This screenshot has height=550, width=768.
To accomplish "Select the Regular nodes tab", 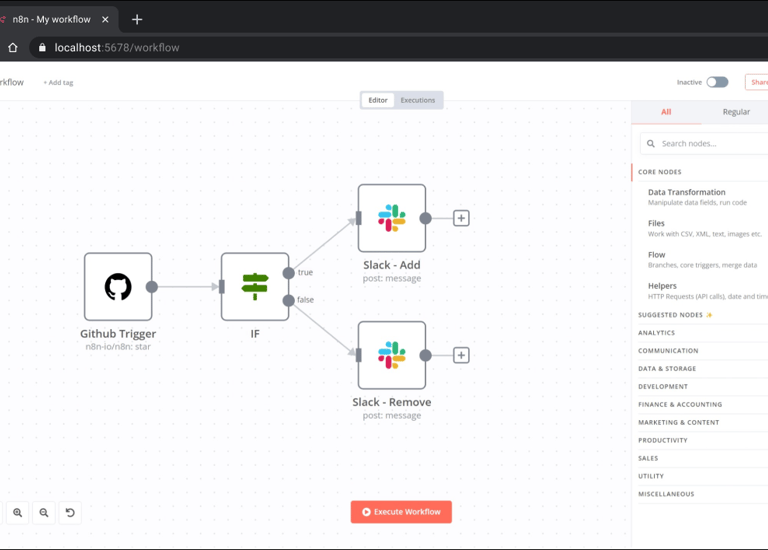I will [x=736, y=112].
